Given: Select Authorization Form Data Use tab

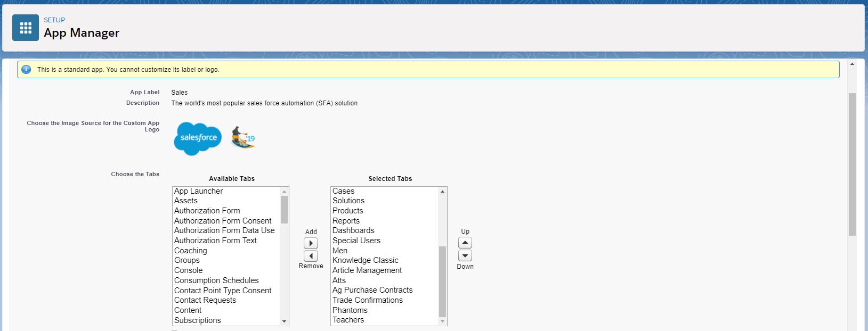Looking at the screenshot, I should pos(226,230).
